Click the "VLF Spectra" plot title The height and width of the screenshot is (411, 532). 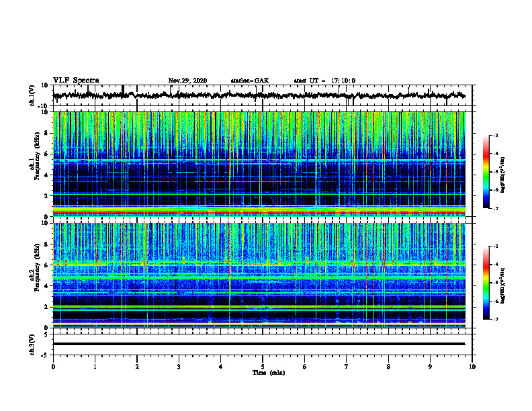(x=76, y=81)
